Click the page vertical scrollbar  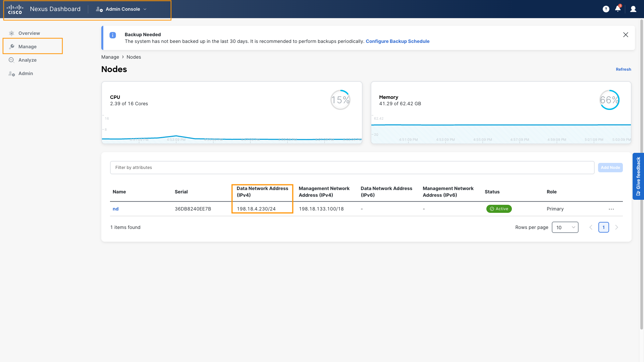(642, 174)
